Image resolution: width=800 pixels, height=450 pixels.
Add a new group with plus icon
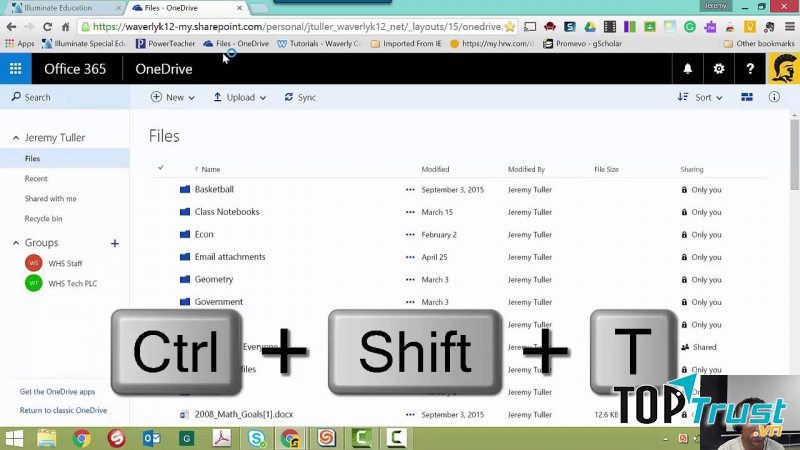(x=115, y=243)
